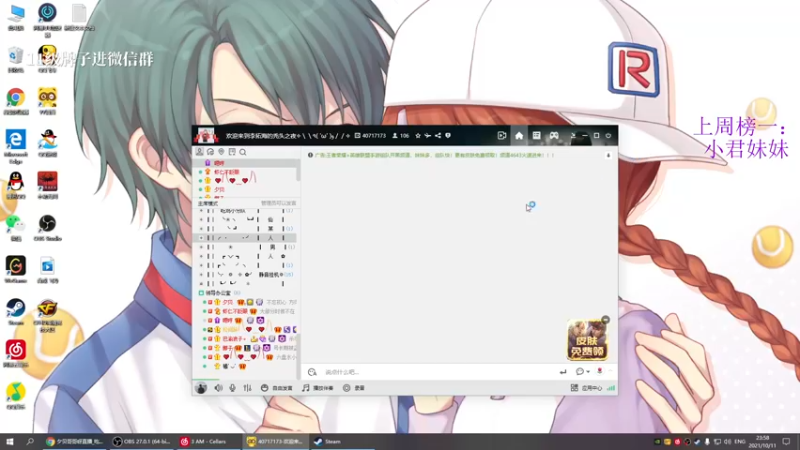Open the QQ penguin desktop shortcut

coord(16,185)
